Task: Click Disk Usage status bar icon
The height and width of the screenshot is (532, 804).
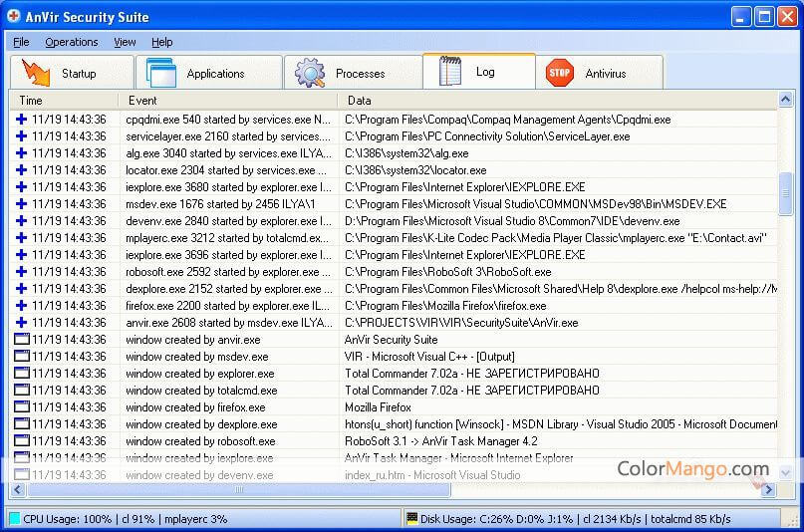Action: pos(412,518)
